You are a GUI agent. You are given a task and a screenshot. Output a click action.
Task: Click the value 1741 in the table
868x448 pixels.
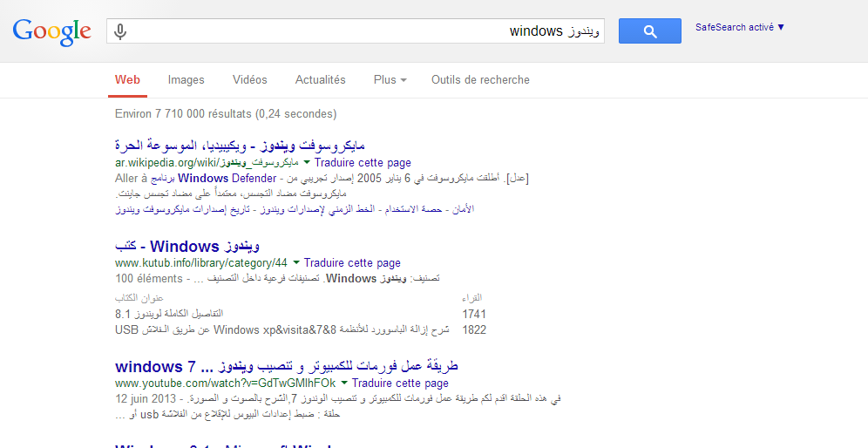(x=474, y=315)
